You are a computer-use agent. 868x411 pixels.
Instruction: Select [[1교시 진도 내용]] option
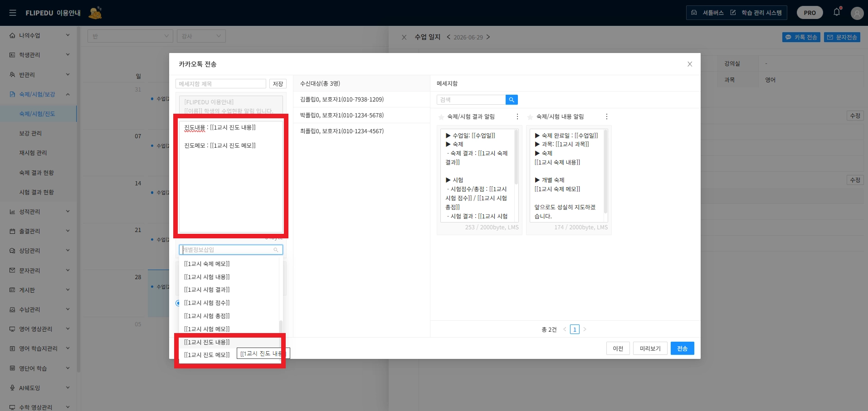[x=229, y=342]
